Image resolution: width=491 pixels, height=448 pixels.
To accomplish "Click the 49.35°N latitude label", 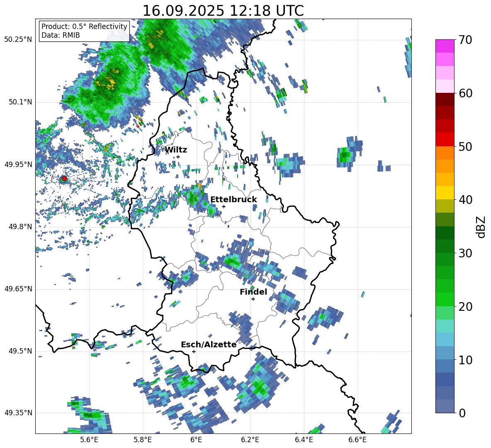I will click(x=18, y=413).
